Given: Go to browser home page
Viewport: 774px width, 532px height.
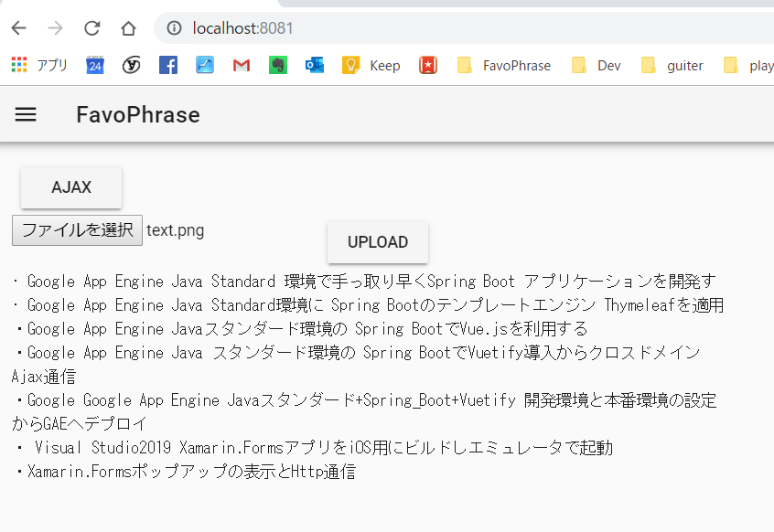Looking at the screenshot, I should tap(128, 28).
